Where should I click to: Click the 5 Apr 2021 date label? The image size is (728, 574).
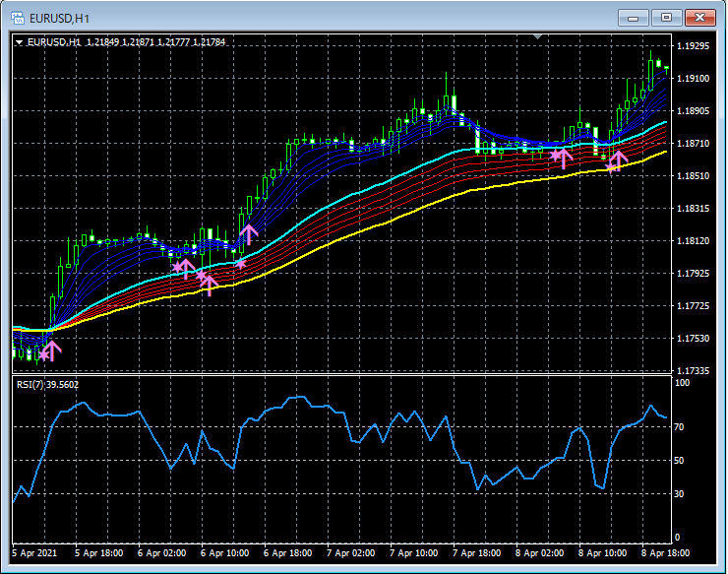click(x=36, y=553)
